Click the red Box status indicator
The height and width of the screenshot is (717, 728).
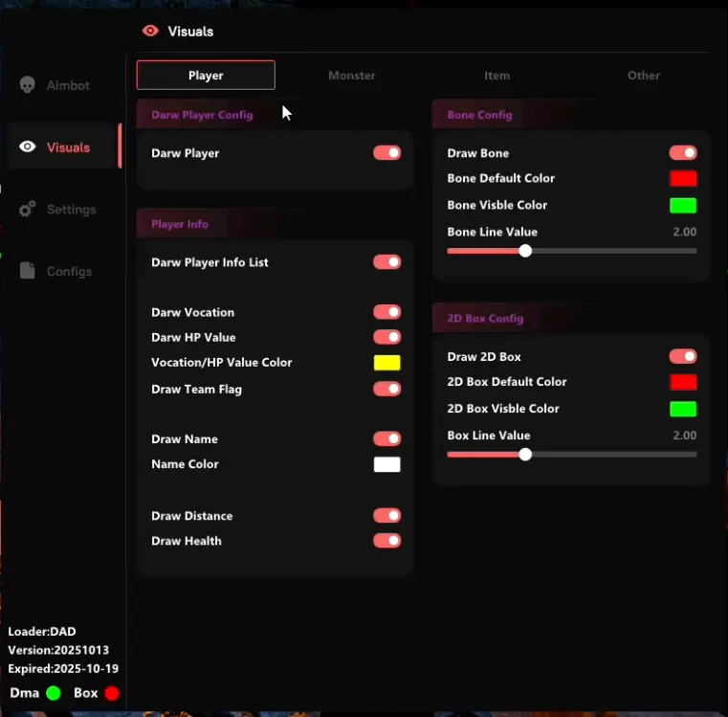click(x=112, y=693)
